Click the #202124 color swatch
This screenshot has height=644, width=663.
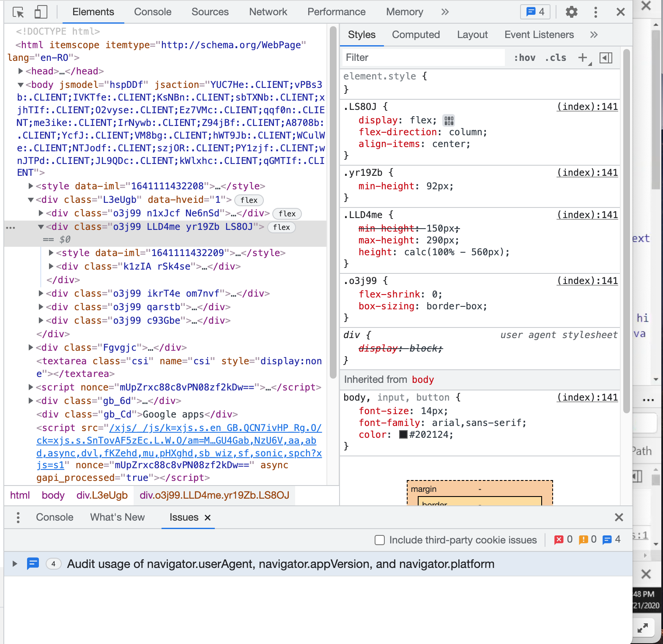click(403, 434)
